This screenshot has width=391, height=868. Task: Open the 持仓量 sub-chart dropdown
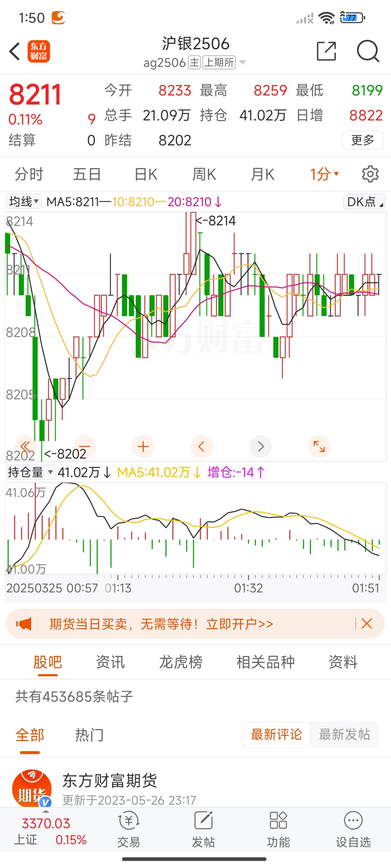coord(31,472)
